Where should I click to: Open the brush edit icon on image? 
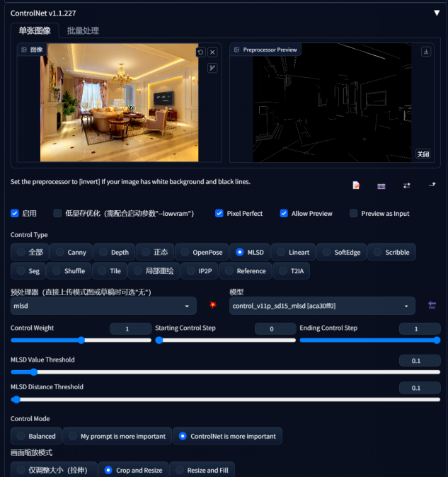pos(212,67)
